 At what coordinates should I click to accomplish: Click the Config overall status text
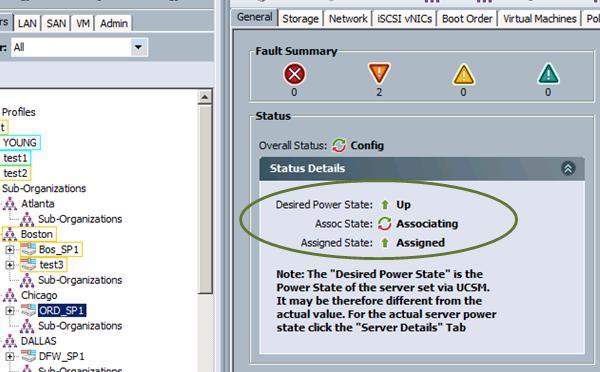click(x=367, y=145)
